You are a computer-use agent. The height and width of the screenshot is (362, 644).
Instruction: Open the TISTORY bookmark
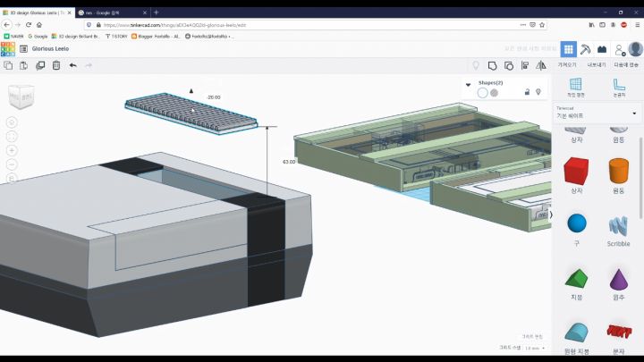pyautogui.click(x=116, y=36)
